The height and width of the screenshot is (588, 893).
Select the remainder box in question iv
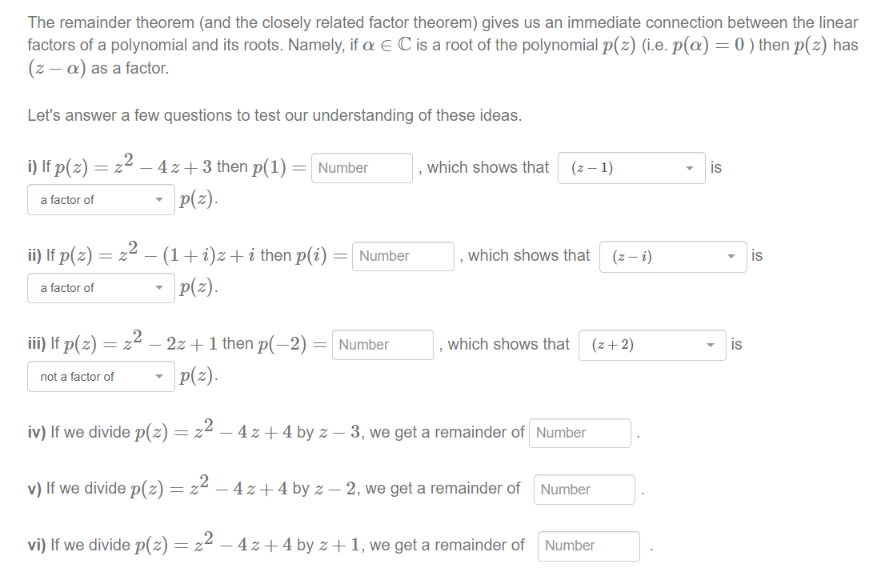tap(579, 433)
